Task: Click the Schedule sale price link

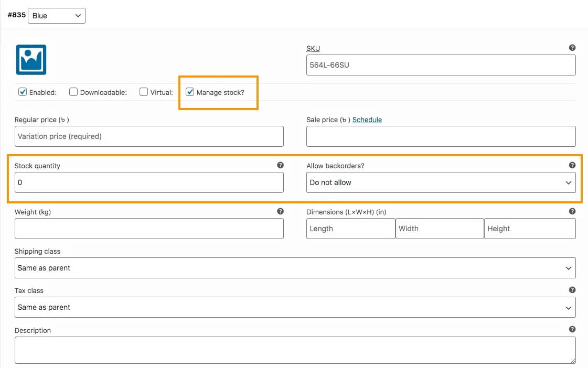Action: click(x=367, y=120)
